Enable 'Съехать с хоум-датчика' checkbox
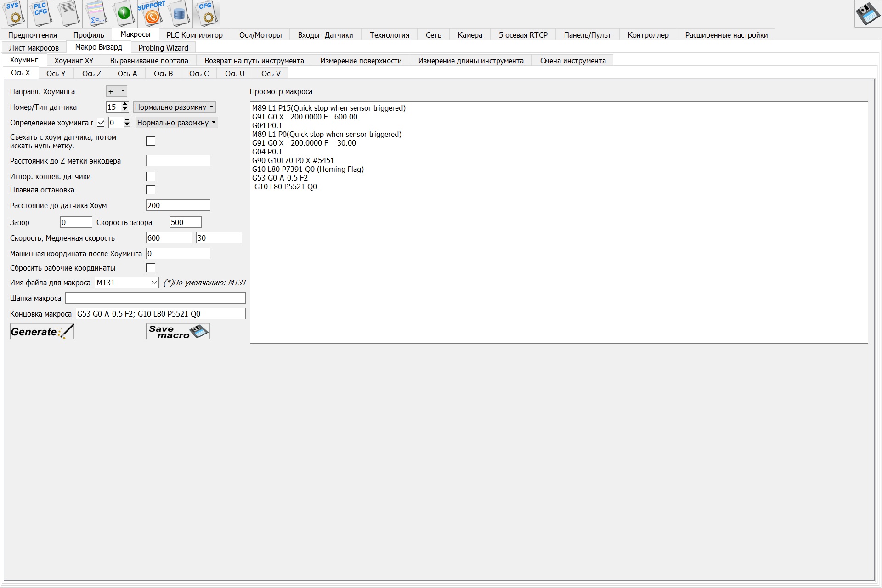 click(x=151, y=141)
